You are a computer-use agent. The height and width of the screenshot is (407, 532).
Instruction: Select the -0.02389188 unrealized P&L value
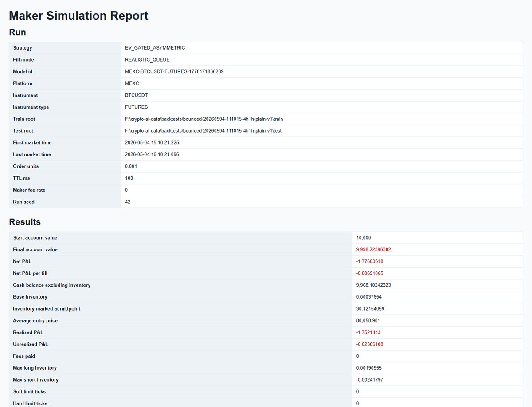[x=370, y=344]
